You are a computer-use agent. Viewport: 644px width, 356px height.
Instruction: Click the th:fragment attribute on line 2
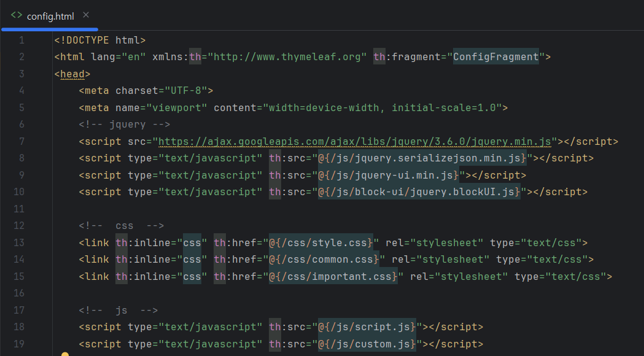(408, 56)
